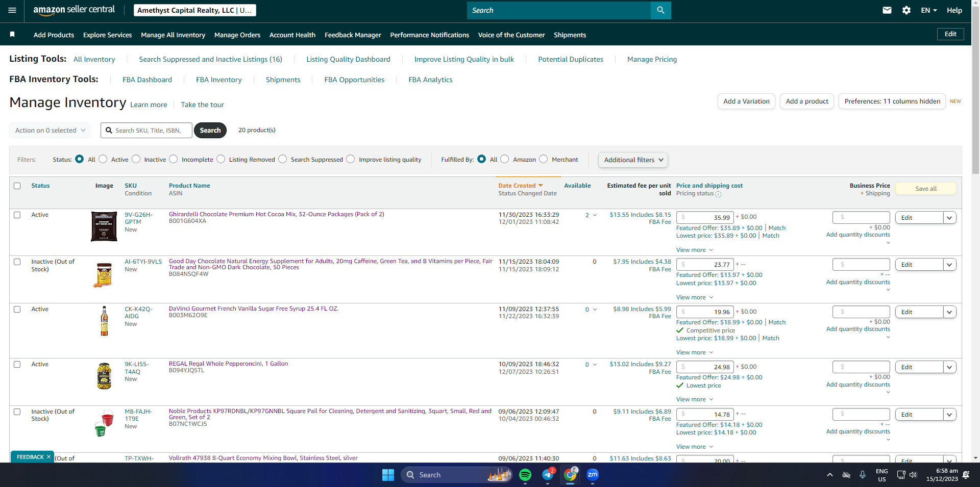Open the Take the tour link

tap(202, 105)
